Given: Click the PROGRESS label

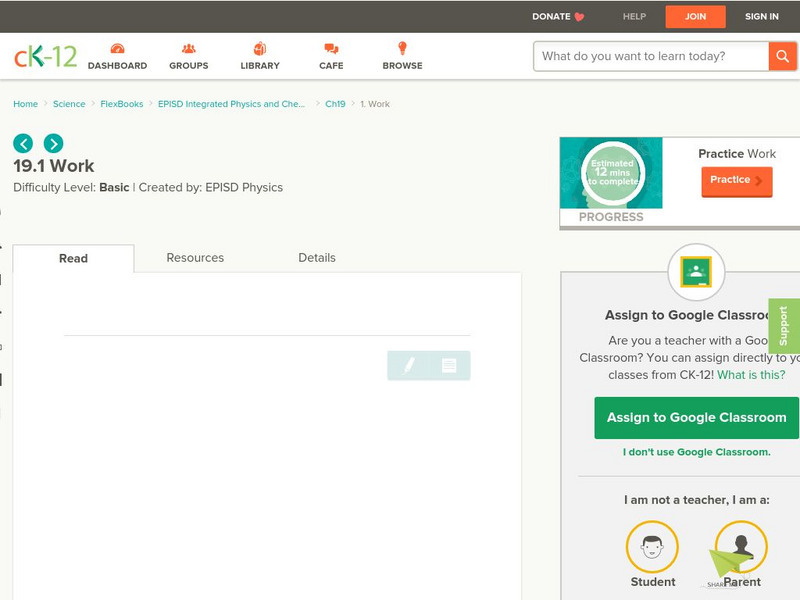Looking at the screenshot, I should [x=611, y=217].
